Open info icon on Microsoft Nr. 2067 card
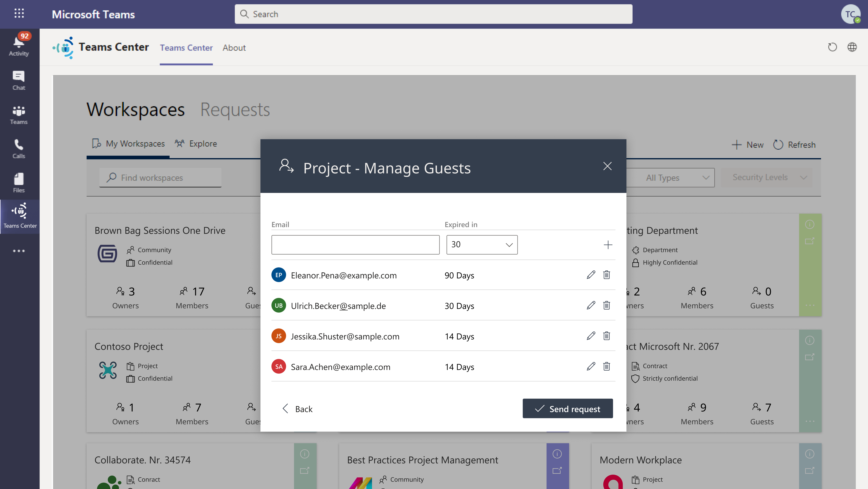Screen dimensions: 868x489 coord(810,341)
